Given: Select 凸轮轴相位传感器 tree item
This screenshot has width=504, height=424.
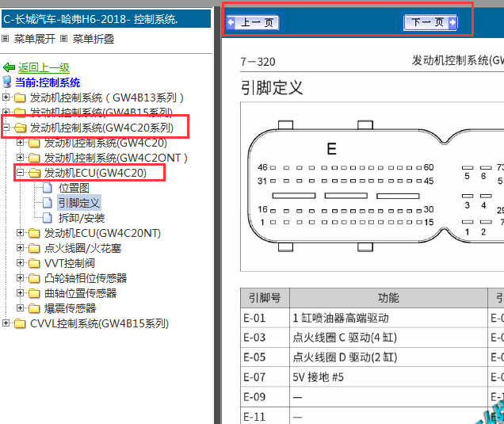Looking at the screenshot, I should [86, 278].
